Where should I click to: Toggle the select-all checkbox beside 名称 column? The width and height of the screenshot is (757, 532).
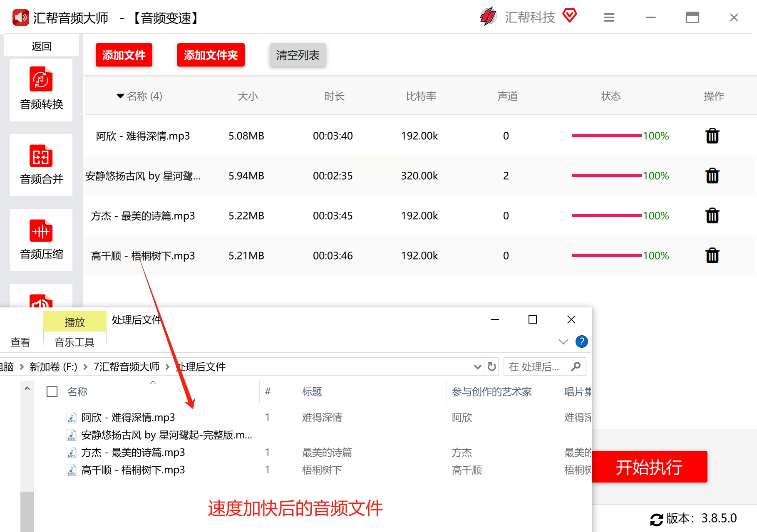(x=52, y=392)
